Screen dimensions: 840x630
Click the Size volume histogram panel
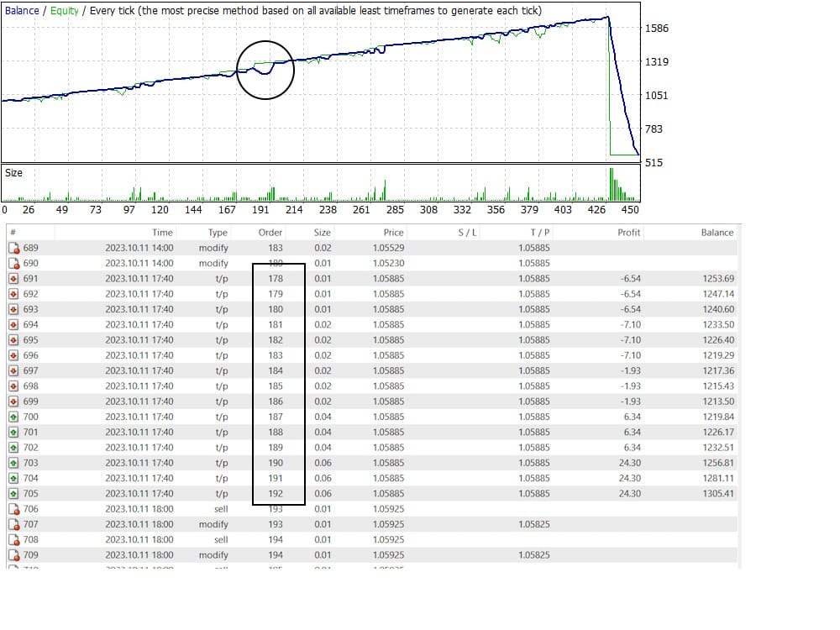(319, 183)
